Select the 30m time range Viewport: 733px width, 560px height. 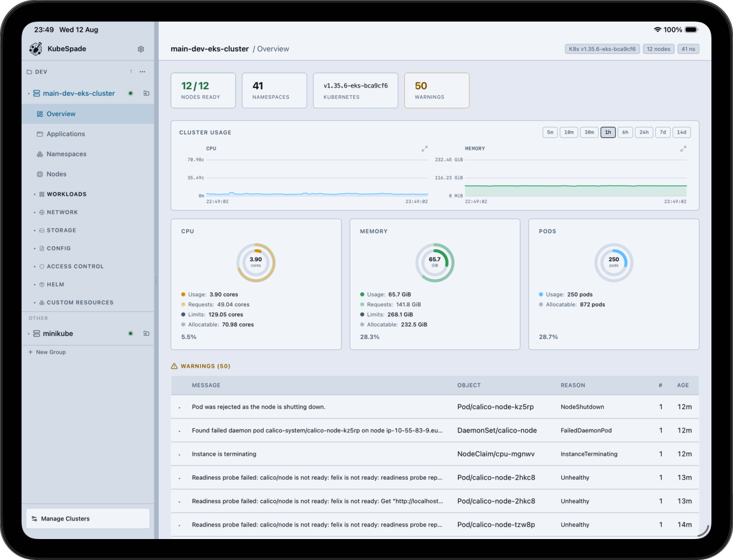pos(589,132)
